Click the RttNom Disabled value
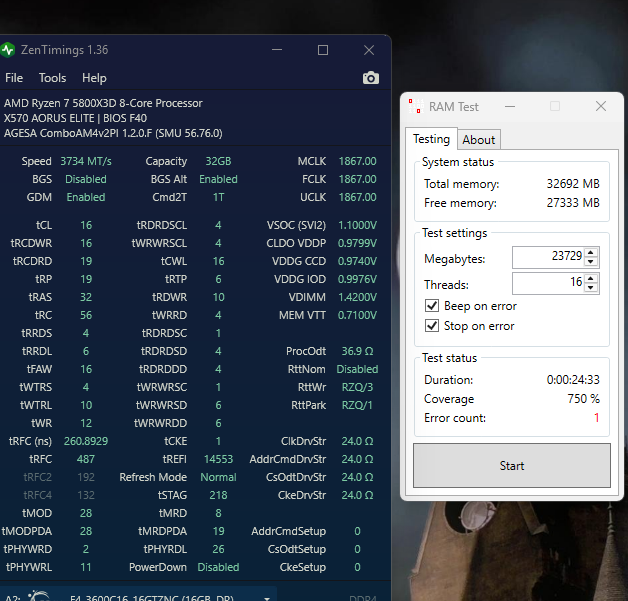The width and height of the screenshot is (628, 601). [357, 369]
